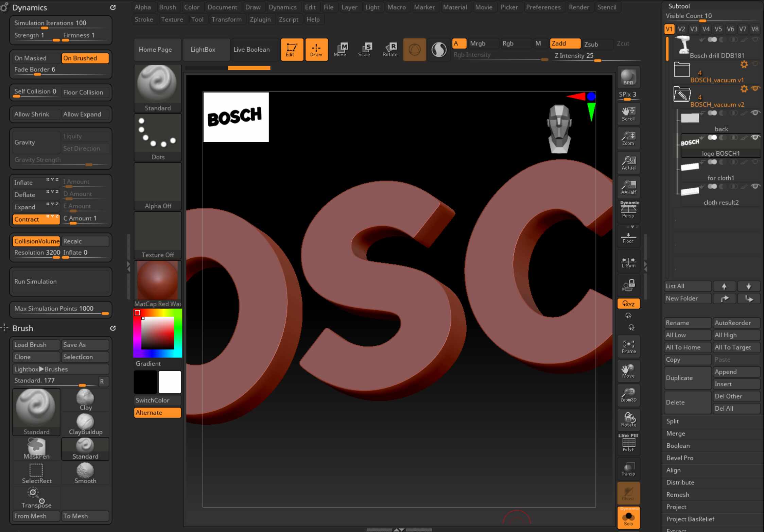The width and height of the screenshot is (764, 532).
Task: Toggle visibility eye for back subtool
Action: [x=755, y=113]
